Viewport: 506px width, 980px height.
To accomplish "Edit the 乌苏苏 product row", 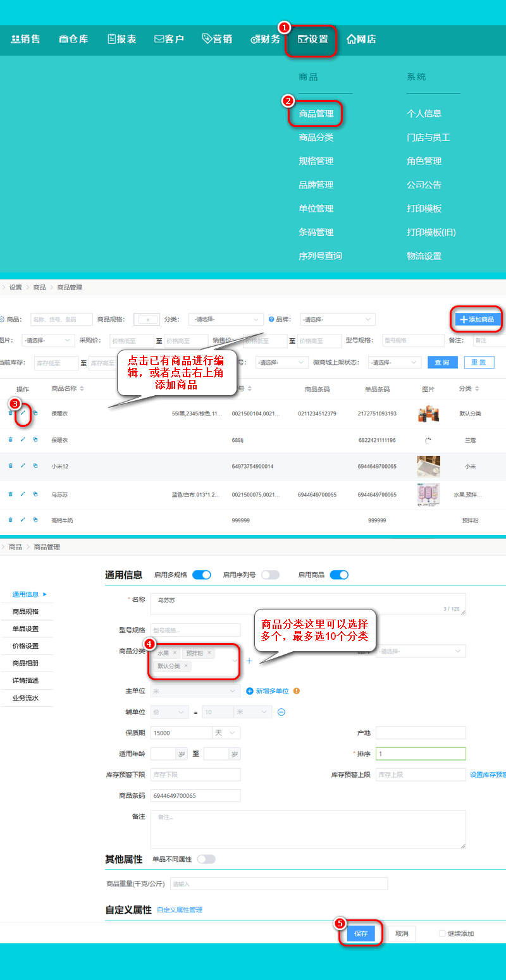I will [x=23, y=494].
